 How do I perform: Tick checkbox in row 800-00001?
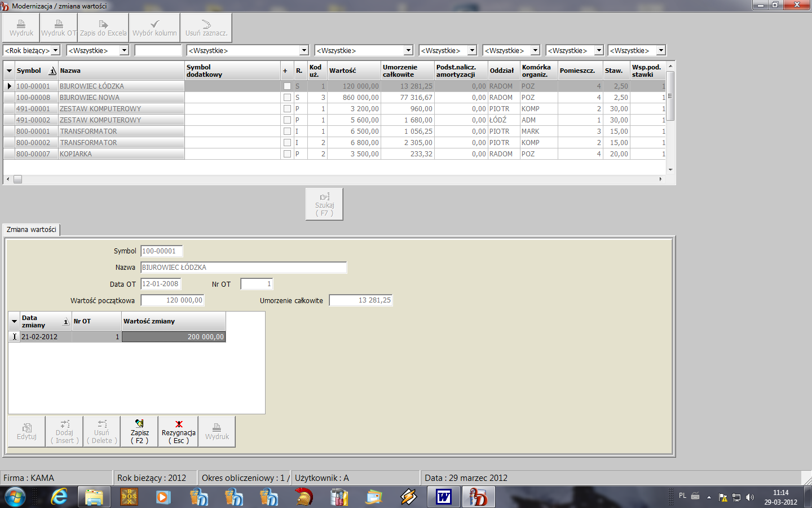[287, 132]
